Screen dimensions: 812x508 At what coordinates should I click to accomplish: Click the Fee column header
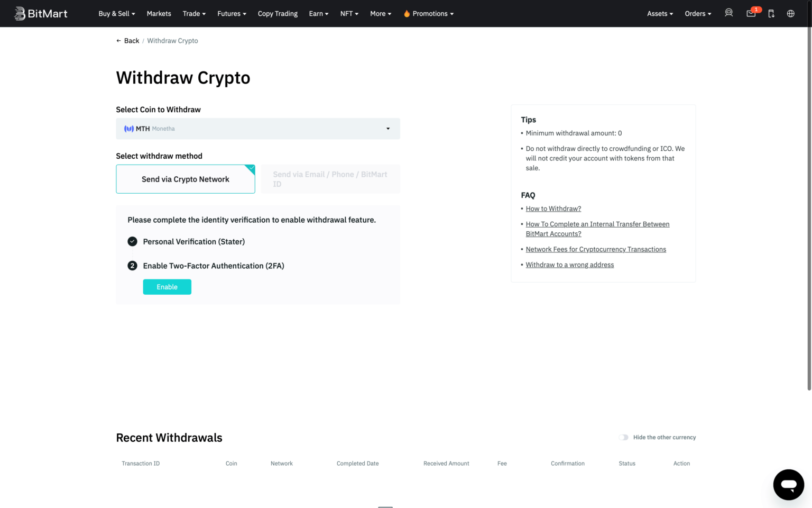point(502,464)
